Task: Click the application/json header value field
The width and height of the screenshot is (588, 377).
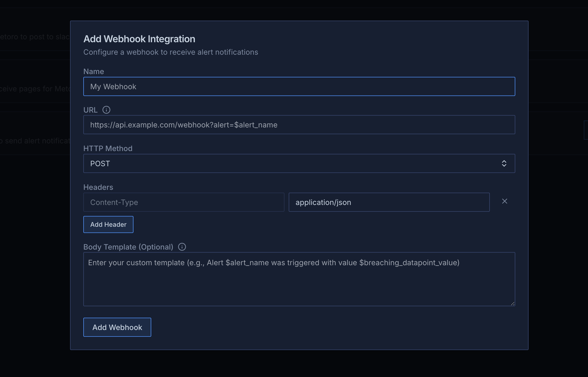Action: coord(389,202)
